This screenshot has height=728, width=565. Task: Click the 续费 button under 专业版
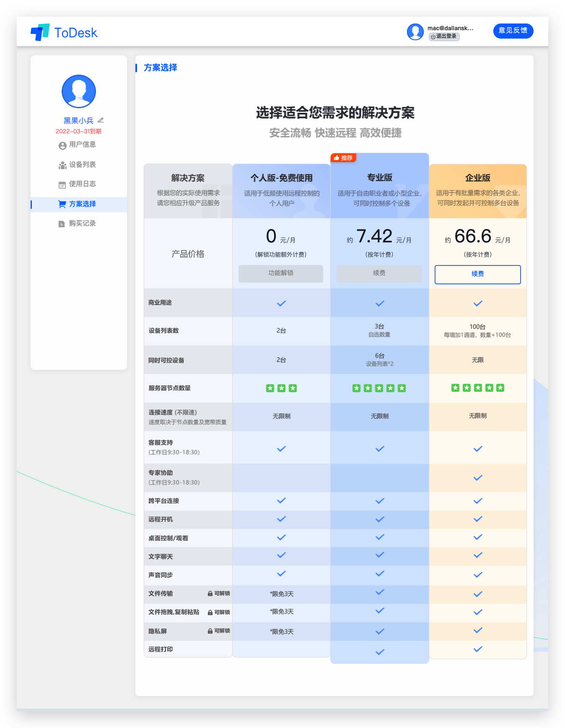click(379, 273)
